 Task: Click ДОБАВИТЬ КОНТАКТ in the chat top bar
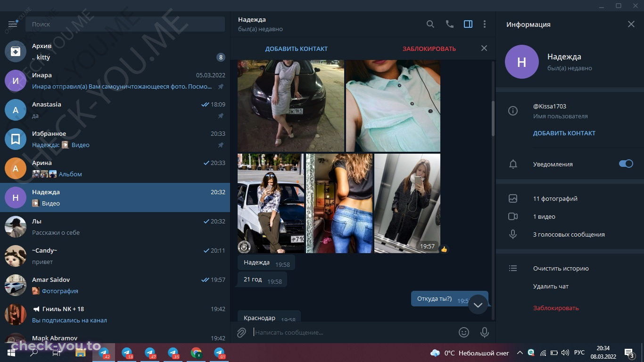pyautogui.click(x=297, y=49)
